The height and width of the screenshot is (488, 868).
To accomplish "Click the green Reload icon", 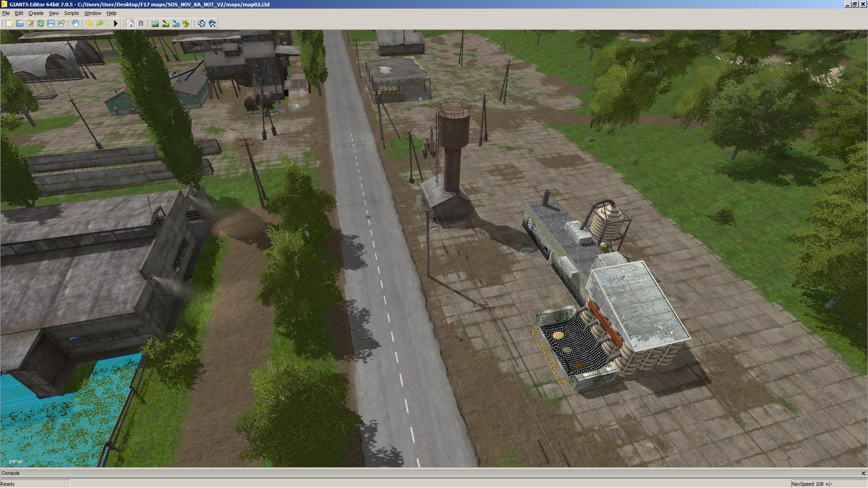I will pyautogui.click(x=41, y=23).
